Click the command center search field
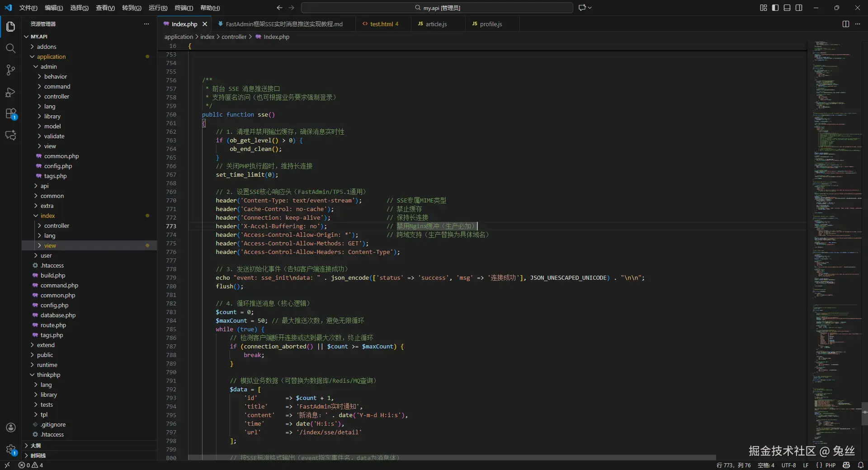 tap(437, 8)
